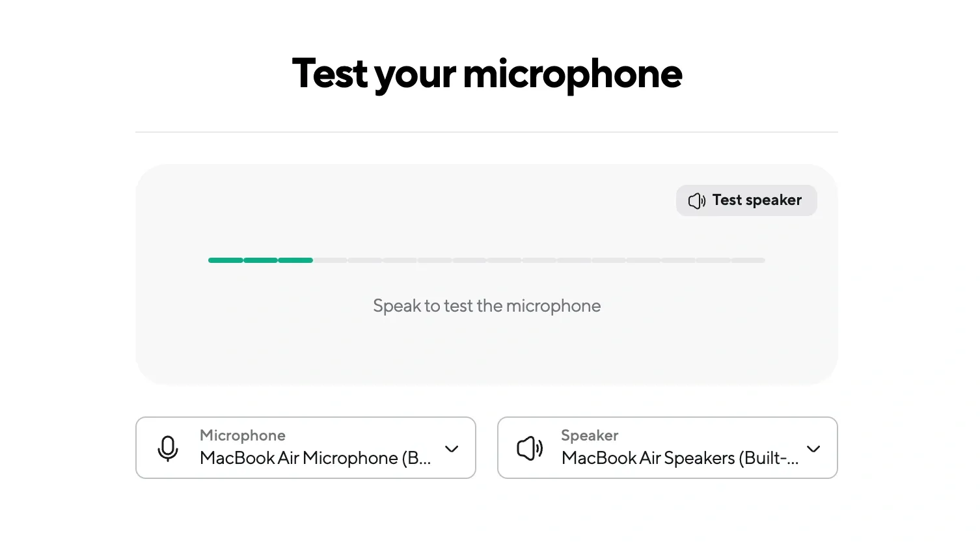Click the gray "Microphone" field label
980x544 pixels.
tap(242, 435)
